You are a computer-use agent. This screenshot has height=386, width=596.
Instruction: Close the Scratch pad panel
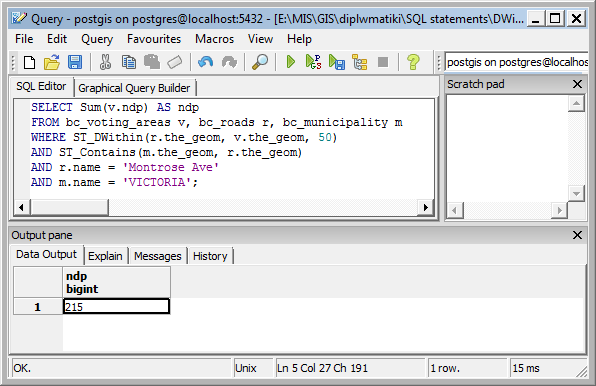coord(577,84)
